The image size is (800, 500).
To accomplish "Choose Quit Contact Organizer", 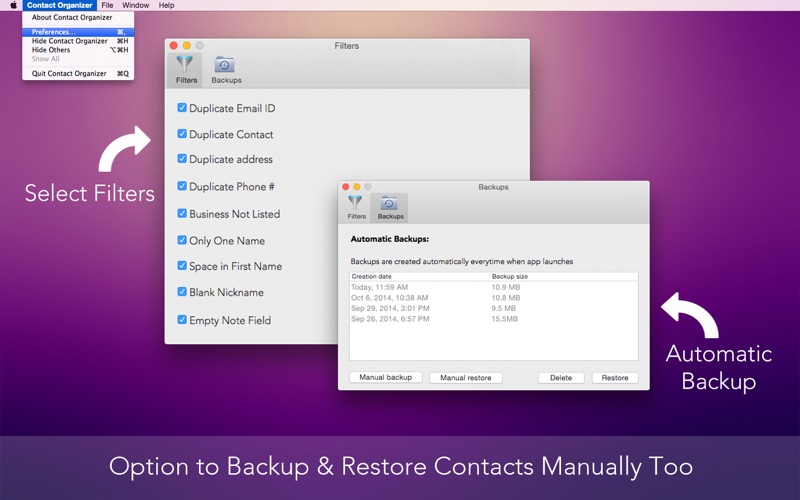I will (78, 73).
